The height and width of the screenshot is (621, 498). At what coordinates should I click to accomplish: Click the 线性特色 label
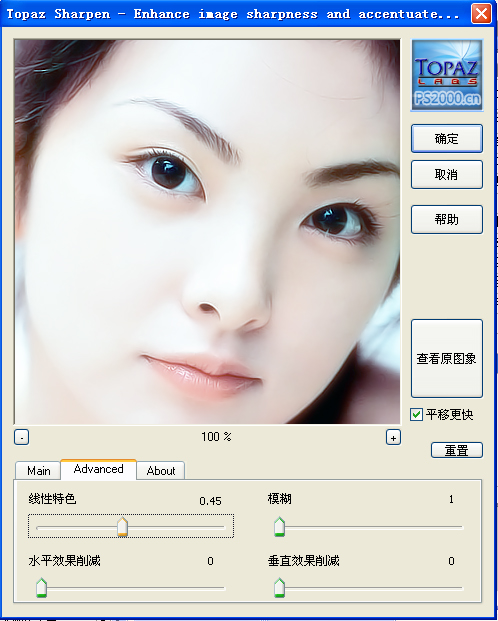pyautogui.click(x=52, y=499)
